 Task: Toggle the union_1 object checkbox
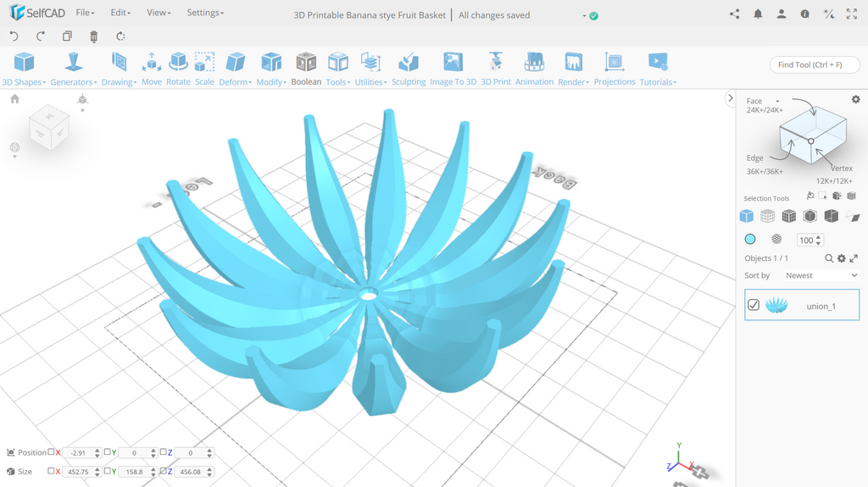754,305
